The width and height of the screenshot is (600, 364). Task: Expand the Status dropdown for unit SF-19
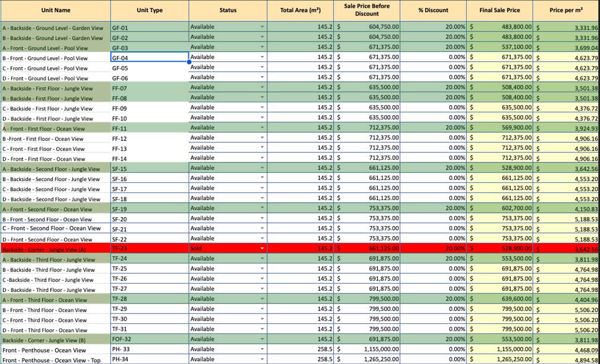coord(262,208)
